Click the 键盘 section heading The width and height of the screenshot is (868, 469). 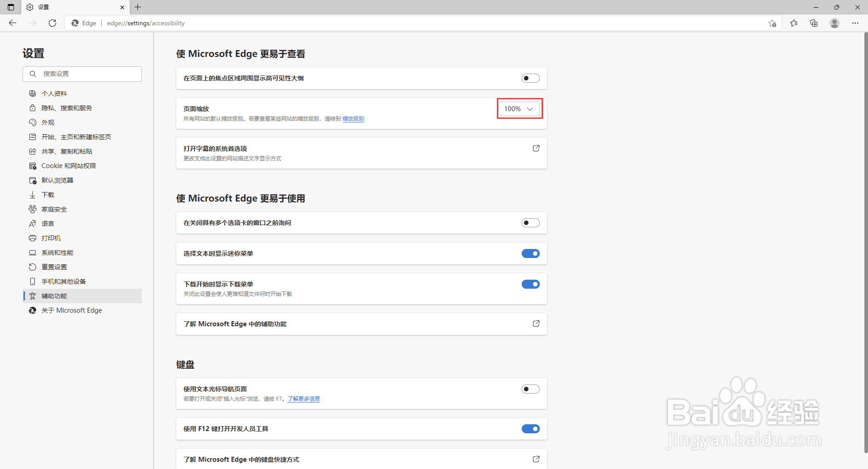click(185, 365)
